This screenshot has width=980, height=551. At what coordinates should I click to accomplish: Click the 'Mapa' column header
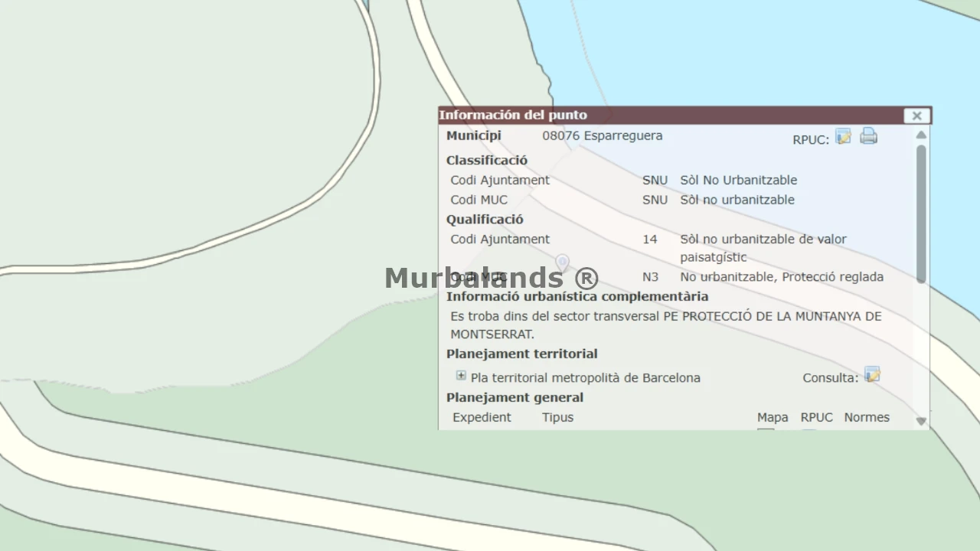(773, 418)
